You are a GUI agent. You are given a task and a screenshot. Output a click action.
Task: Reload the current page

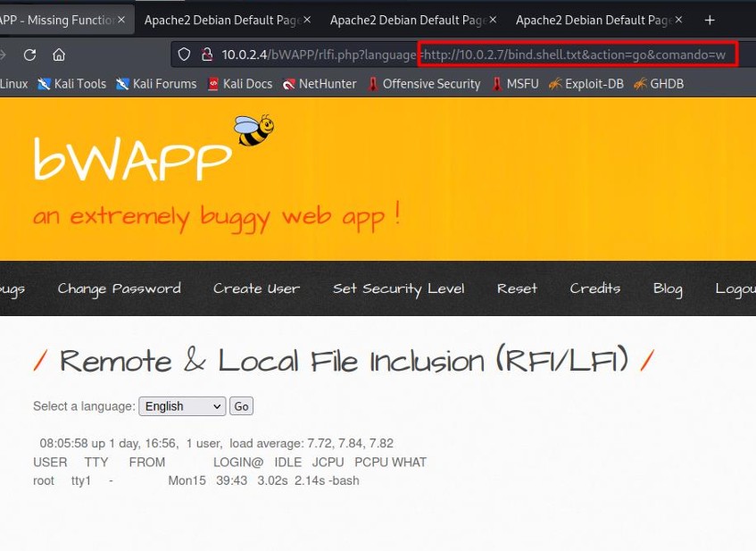(x=29, y=54)
